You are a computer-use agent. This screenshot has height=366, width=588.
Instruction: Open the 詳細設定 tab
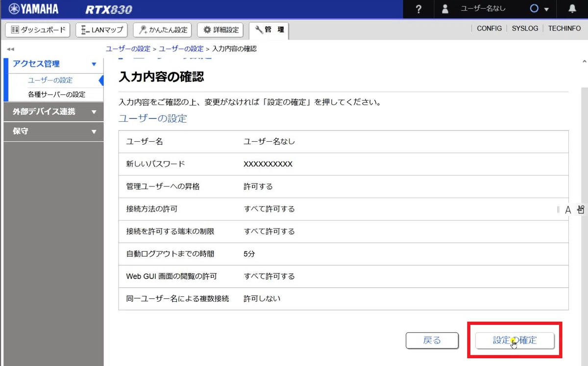(220, 30)
